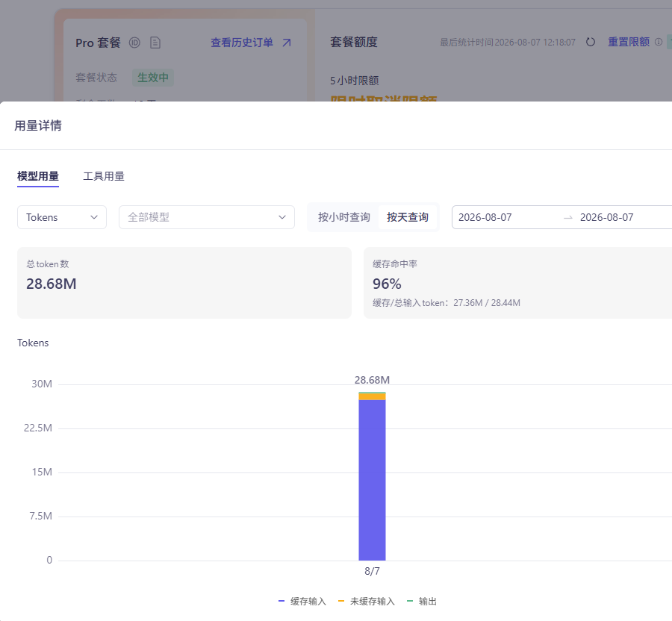Image resolution: width=672 pixels, height=621 pixels.
Task: Click the 30M y-axis label
Action: [x=42, y=384]
